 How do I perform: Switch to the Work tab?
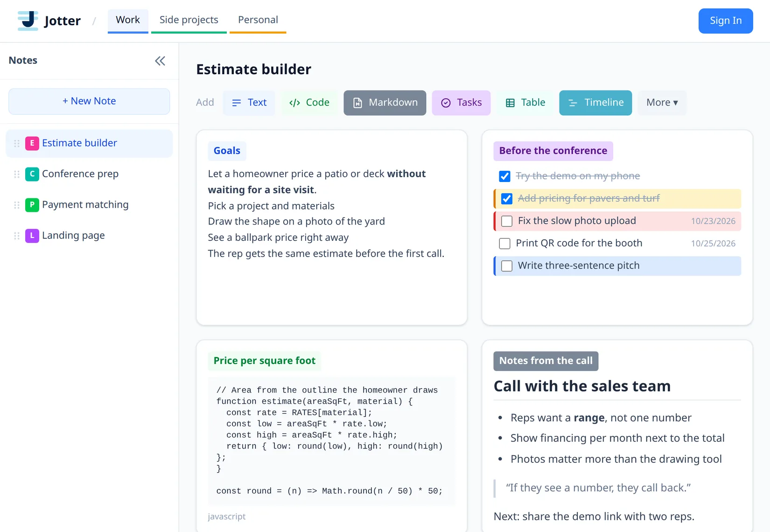pyautogui.click(x=128, y=21)
